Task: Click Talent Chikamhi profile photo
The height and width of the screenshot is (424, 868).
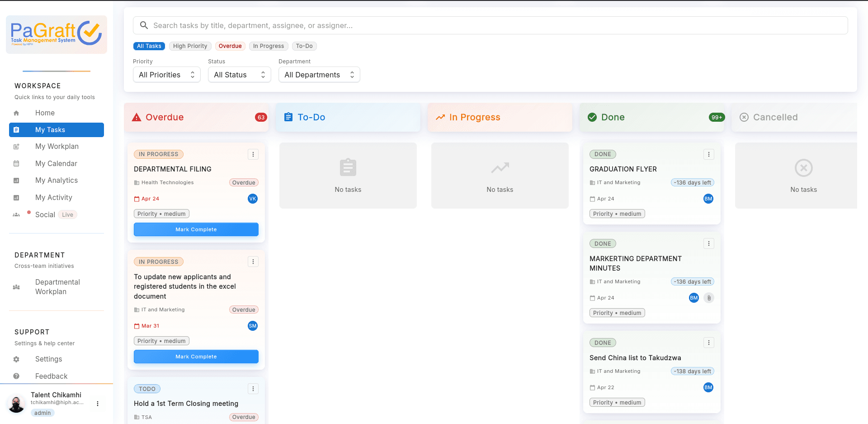Action: 17,404
